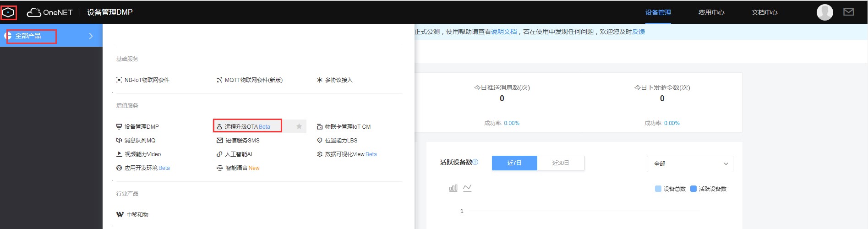
Task: Click the 设备管理DMP header title
Action: pos(110,12)
